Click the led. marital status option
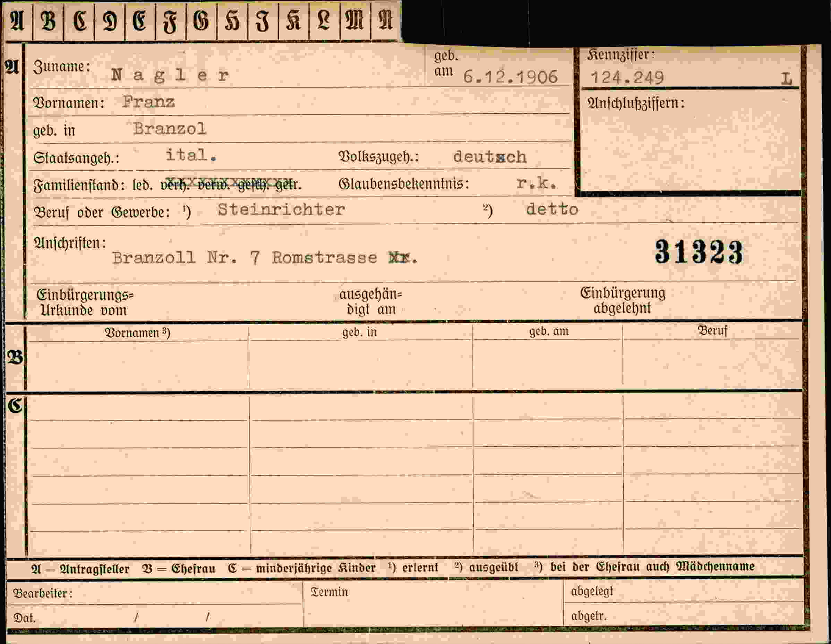This screenshot has width=831, height=644. [x=143, y=185]
